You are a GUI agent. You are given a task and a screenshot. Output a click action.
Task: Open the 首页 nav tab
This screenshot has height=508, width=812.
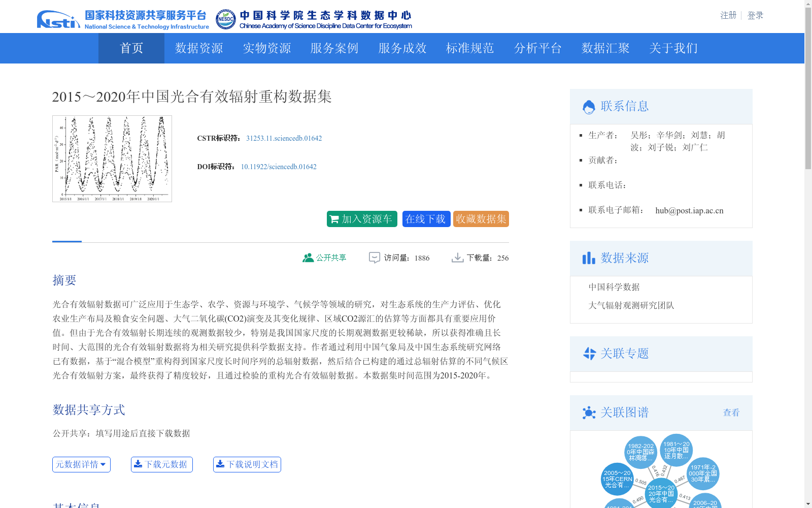[x=131, y=48]
